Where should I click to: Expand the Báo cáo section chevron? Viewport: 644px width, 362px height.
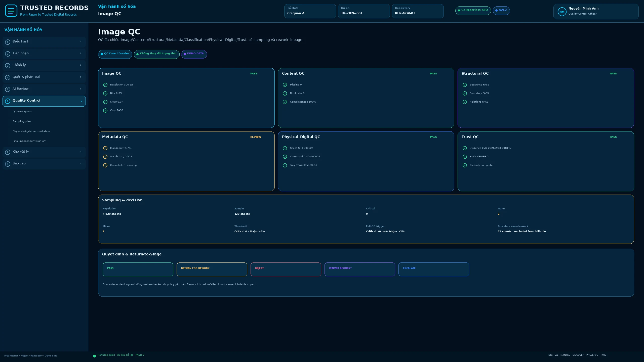(x=81, y=163)
